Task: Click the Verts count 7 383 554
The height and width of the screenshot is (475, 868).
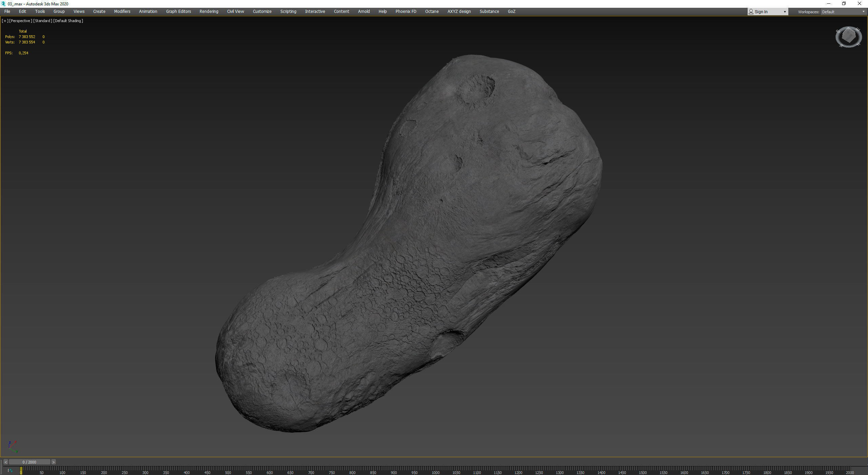Action: (x=27, y=42)
